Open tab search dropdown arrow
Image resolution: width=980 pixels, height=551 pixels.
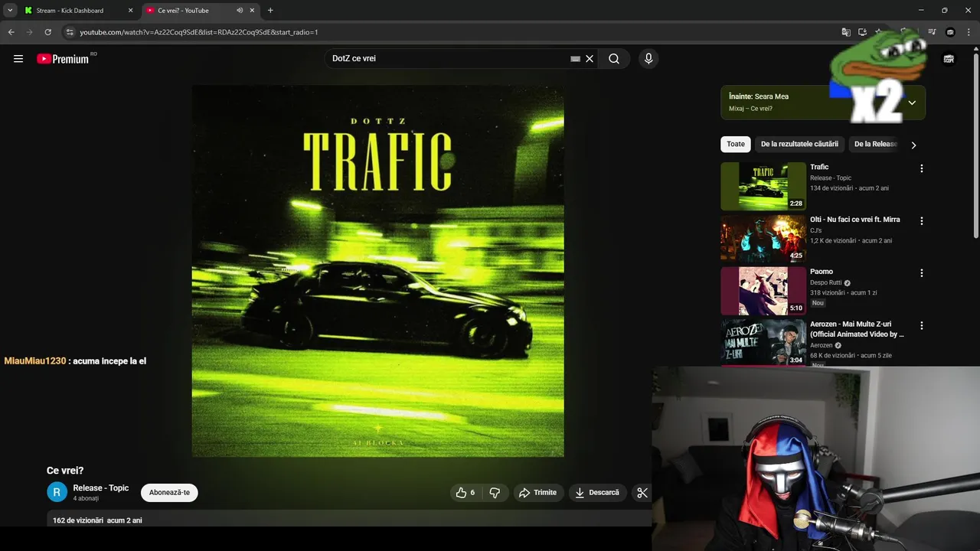click(10, 11)
